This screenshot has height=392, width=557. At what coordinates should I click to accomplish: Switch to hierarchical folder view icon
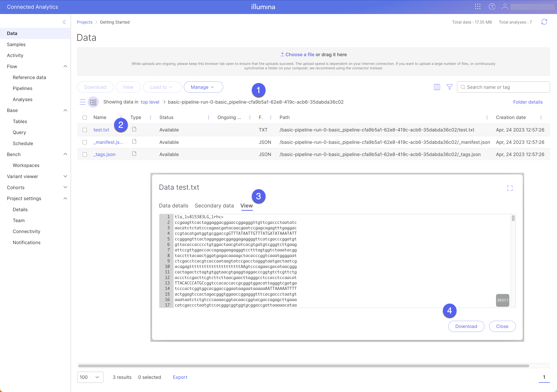(x=93, y=102)
